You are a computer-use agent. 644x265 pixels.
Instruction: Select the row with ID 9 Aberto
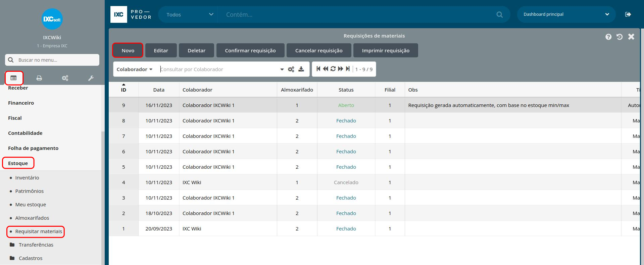(x=374, y=105)
